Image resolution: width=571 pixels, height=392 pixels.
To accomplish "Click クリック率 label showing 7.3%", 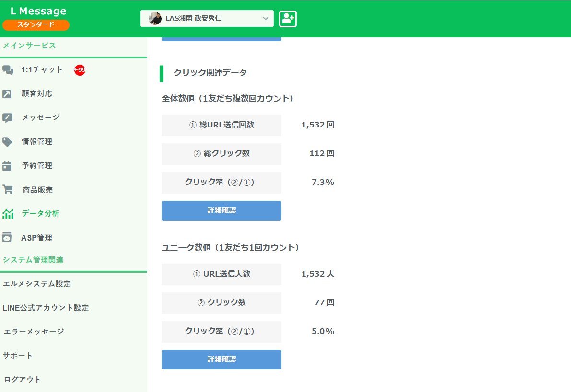I will tap(221, 183).
